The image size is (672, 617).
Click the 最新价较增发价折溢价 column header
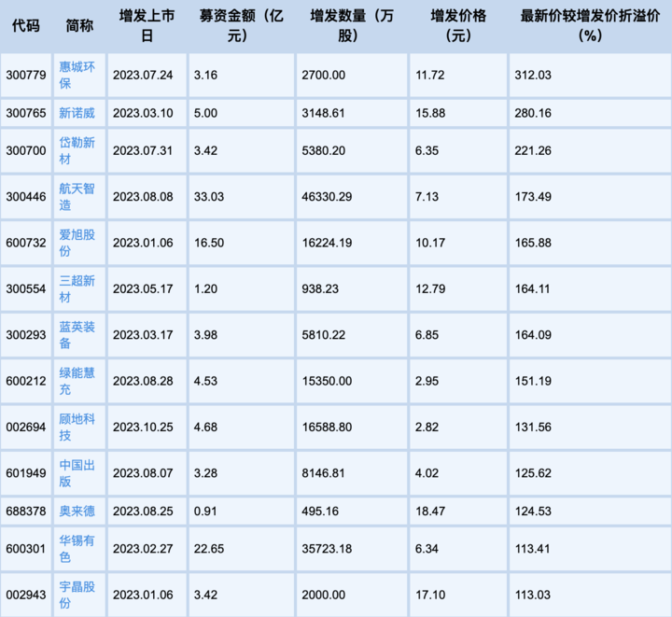[590, 26]
